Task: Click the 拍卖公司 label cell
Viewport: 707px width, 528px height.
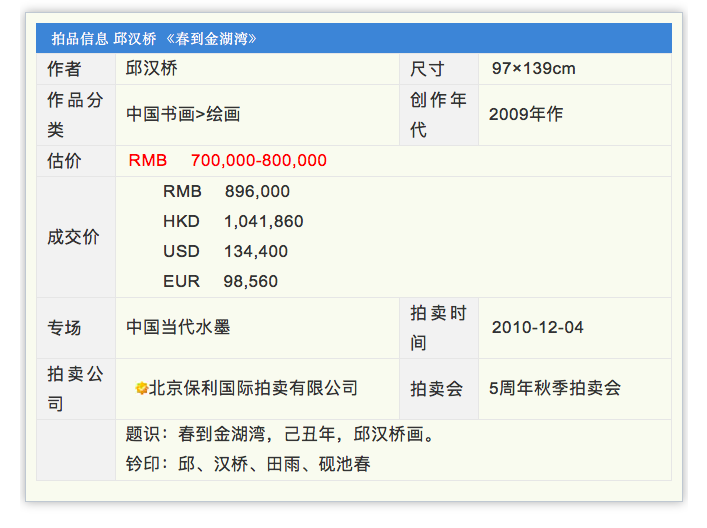Action: click(x=76, y=389)
